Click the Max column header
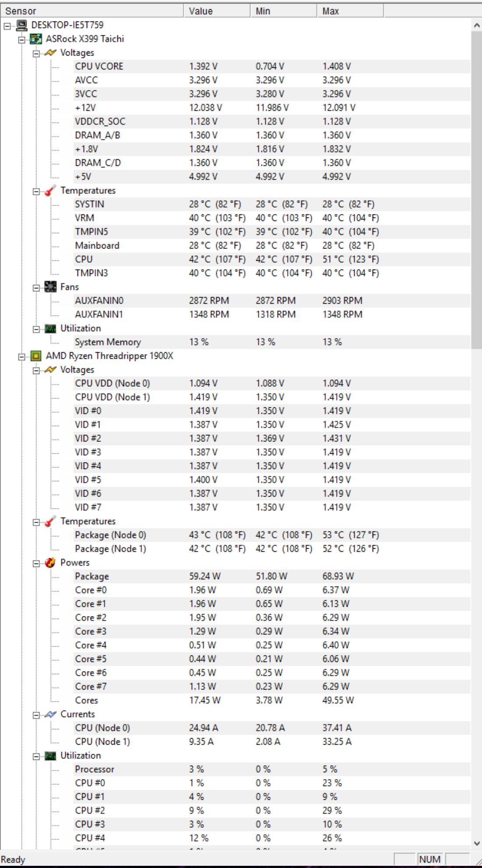 point(350,11)
